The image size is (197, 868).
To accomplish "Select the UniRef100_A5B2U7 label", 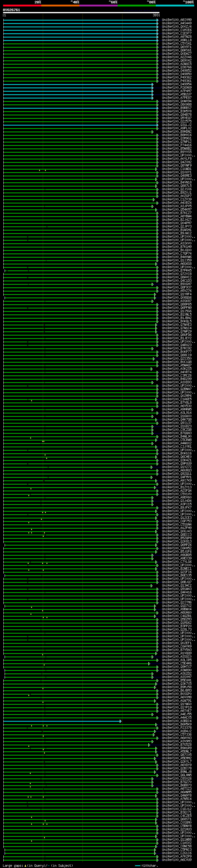I will click(177, 94).
